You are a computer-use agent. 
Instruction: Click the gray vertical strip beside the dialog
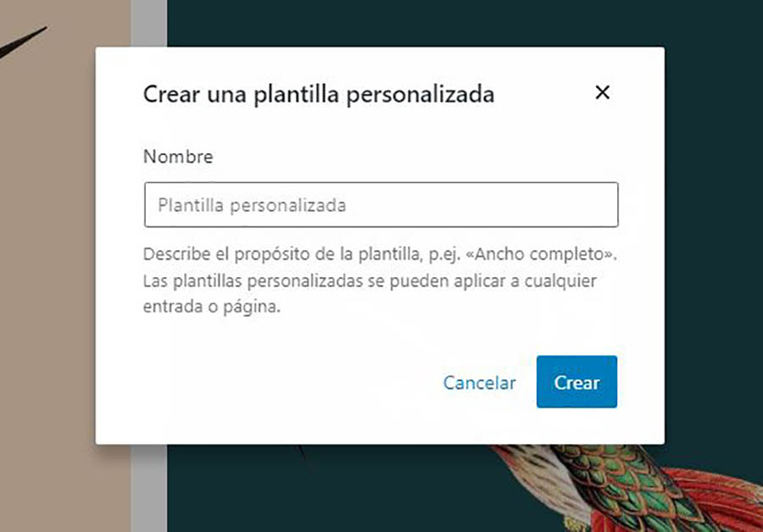(149, 24)
